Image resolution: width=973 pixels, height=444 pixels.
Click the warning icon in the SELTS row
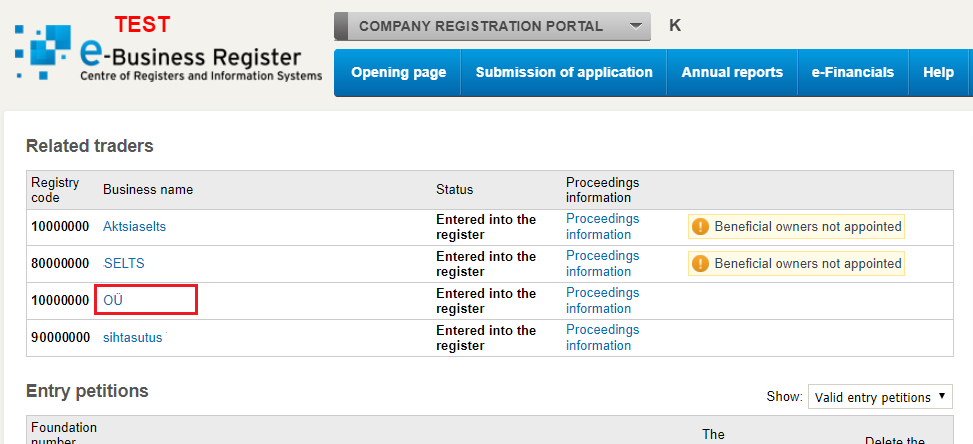tap(700, 264)
